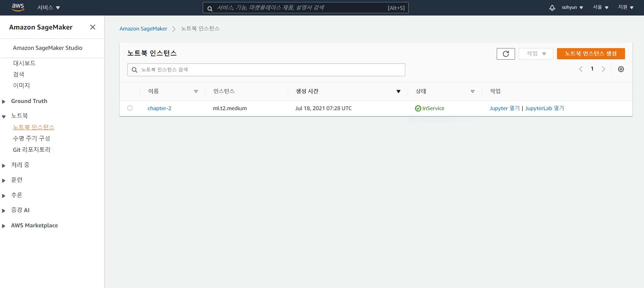Click the notebook instance search magnifier icon
The height and width of the screenshot is (288, 644).
click(134, 70)
